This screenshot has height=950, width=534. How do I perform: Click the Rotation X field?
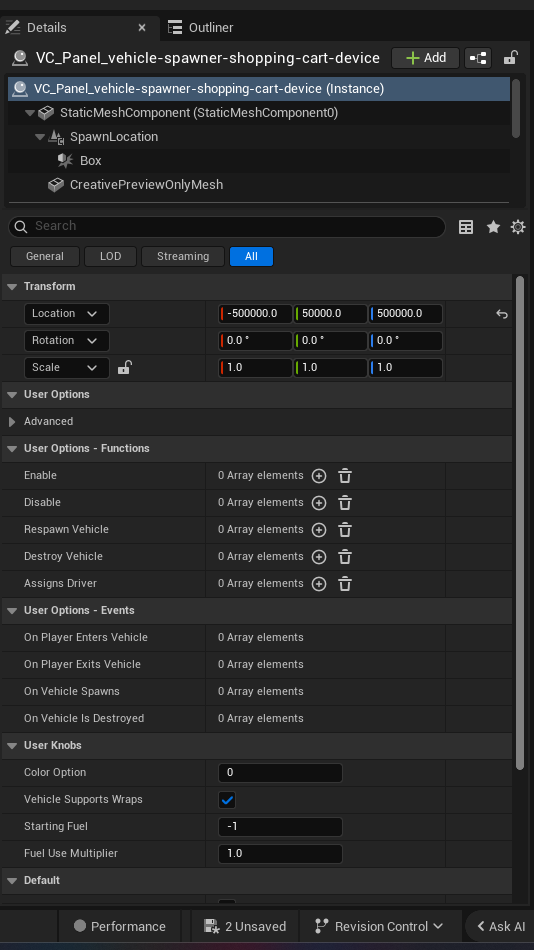255,340
